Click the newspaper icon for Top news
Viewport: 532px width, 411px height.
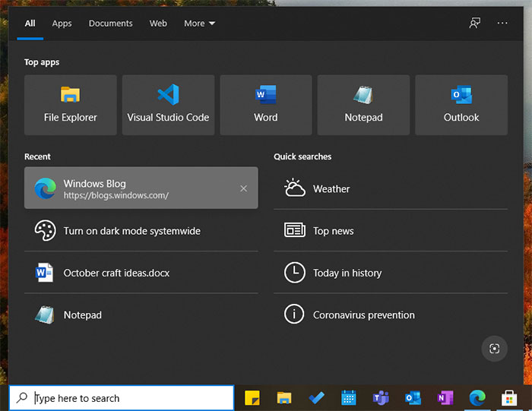coord(295,230)
